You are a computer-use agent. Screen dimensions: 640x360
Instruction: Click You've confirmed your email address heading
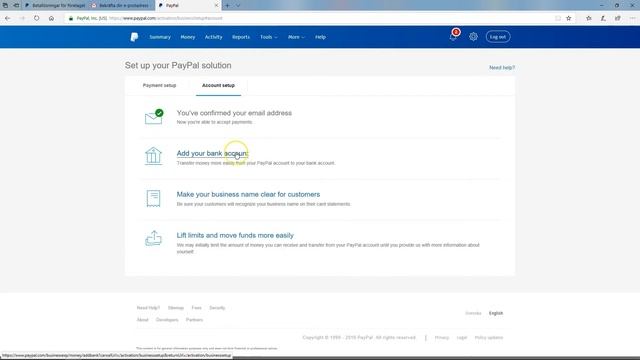click(x=234, y=113)
